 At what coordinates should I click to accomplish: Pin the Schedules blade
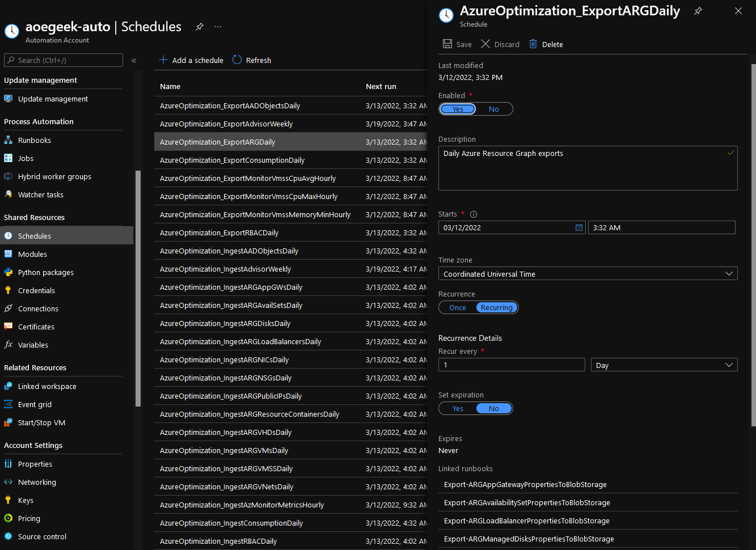(x=200, y=27)
